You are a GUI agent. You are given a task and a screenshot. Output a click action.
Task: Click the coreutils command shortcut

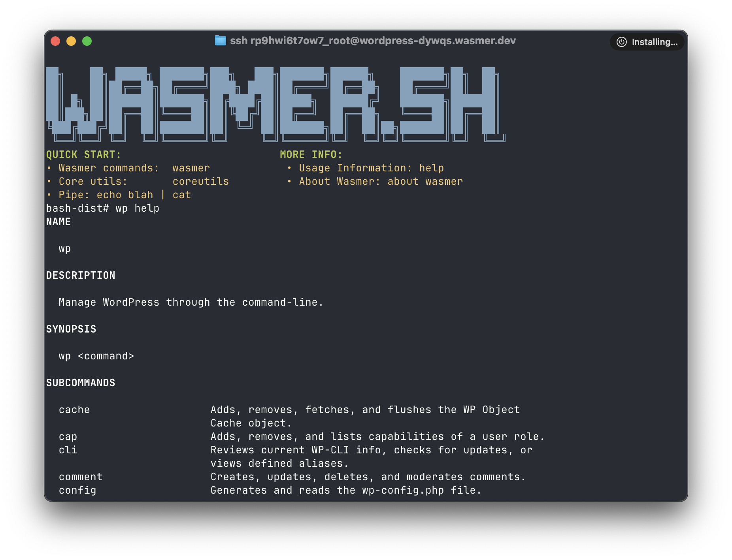pyautogui.click(x=201, y=181)
